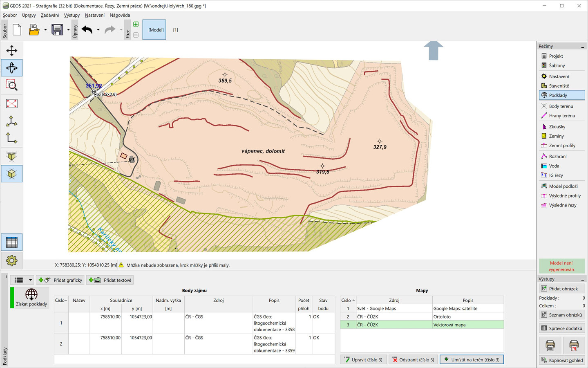Image resolution: width=588 pixels, height=368 pixels.
Task: Select the pan view tool
Action: tap(11, 51)
